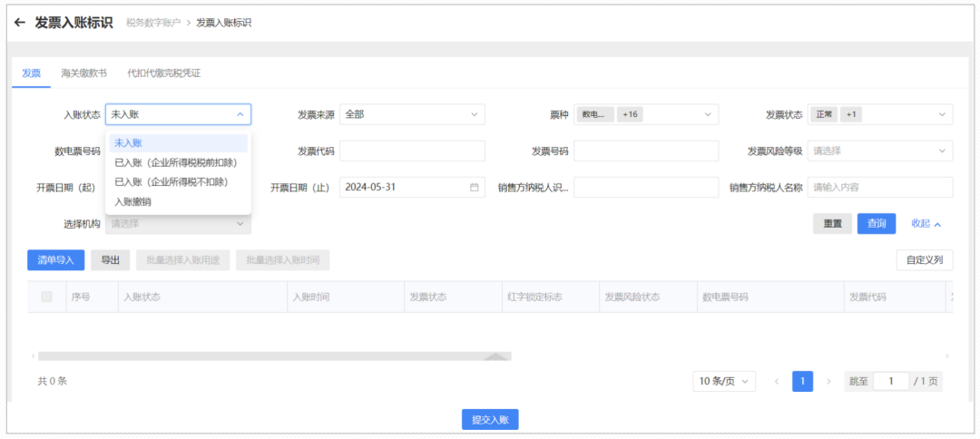980x439 pixels.
Task: Open the 发票风险等级 dropdown
Action: pyautogui.click(x=879, y=151)
